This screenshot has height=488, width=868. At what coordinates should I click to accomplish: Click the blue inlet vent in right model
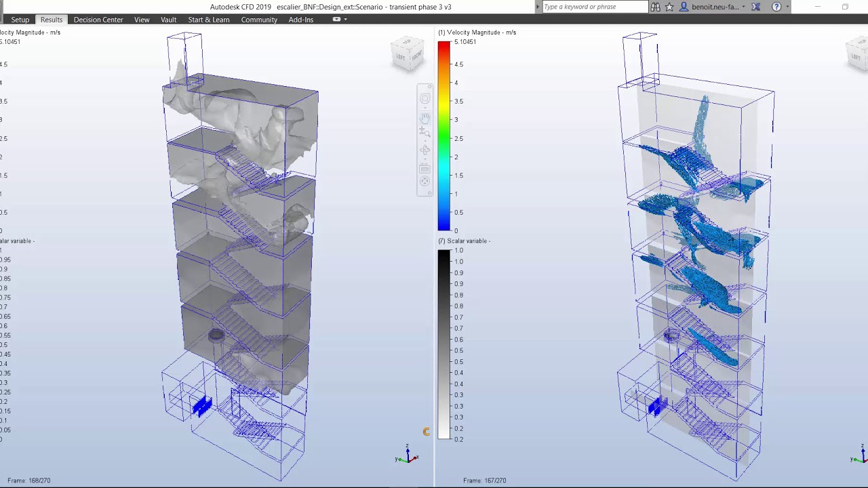[x=656, y=406]
